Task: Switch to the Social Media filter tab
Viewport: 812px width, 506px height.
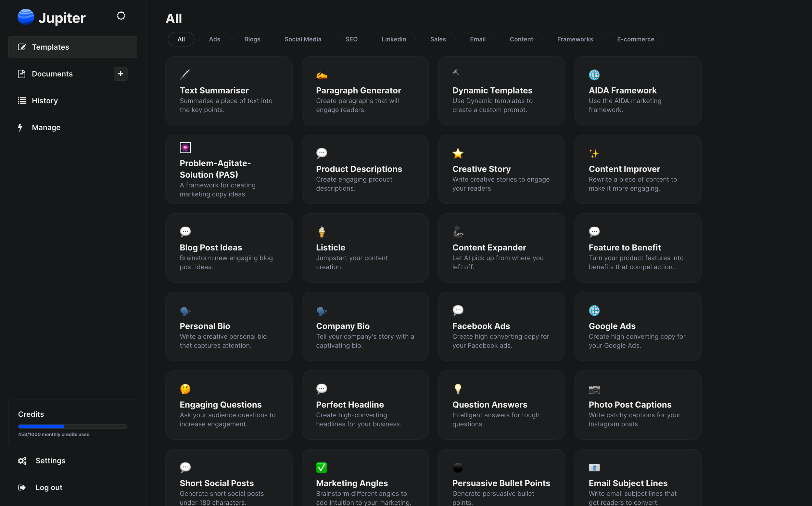Action: (303, 39)
